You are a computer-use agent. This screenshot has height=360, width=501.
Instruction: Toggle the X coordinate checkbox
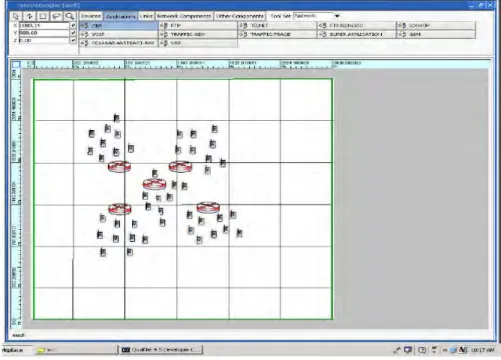pyautogui.click(x=73, y=25)
